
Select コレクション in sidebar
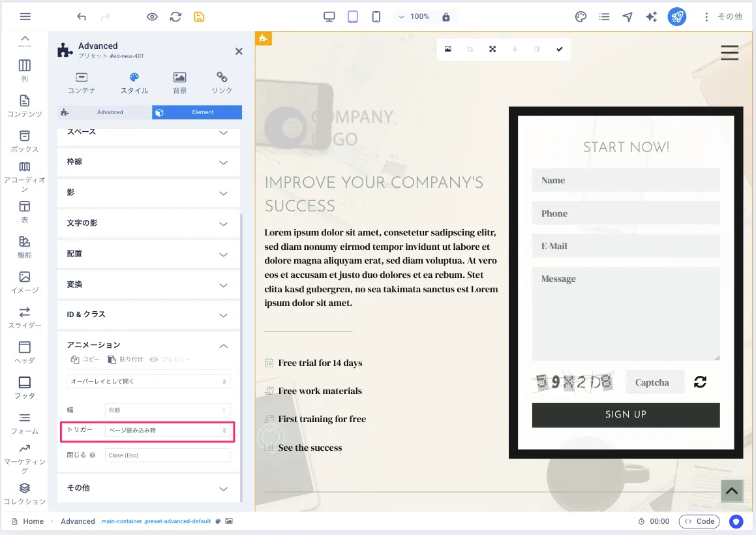(25, 494)
